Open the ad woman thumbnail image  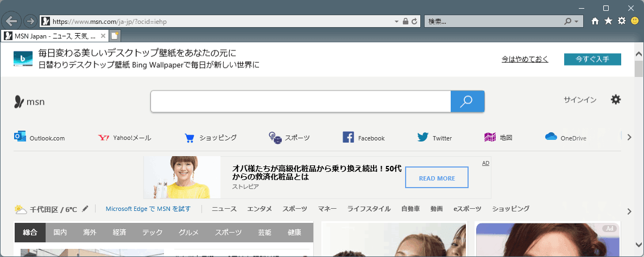pyautogui.click(x=182, y=177)
